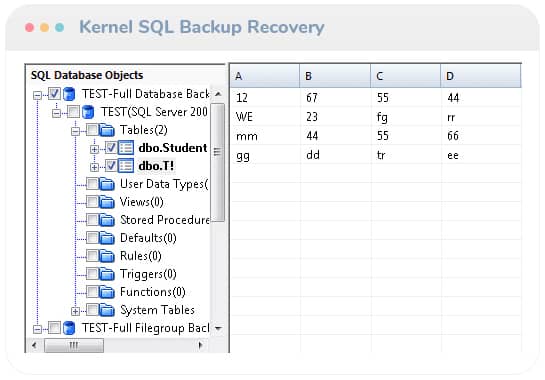545x380 pixels.
Task: Click the tree's vertical scrollbar thumb
Action: (218, 162)
